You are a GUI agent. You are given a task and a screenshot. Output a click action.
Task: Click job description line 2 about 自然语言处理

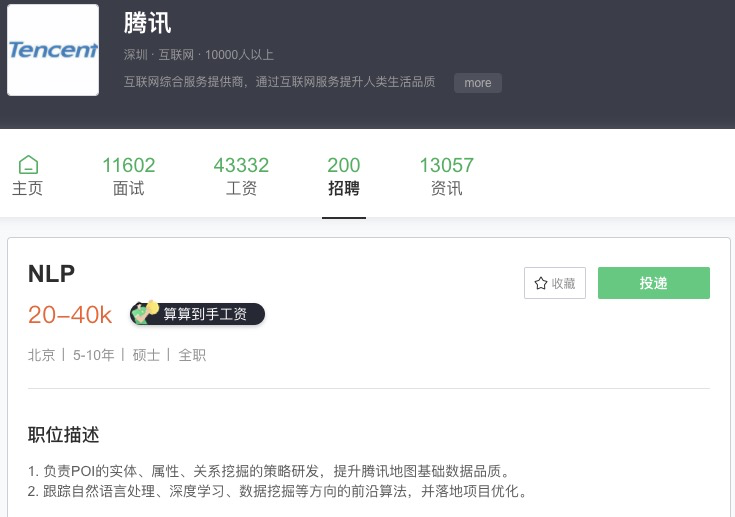click(x=278, y=491)
